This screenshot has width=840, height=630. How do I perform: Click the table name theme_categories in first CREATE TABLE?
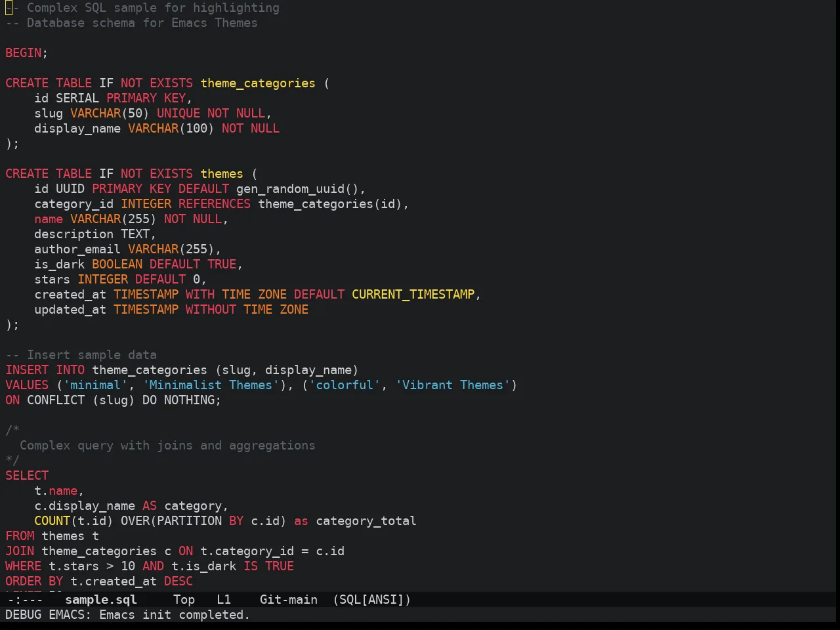(258, 83)
